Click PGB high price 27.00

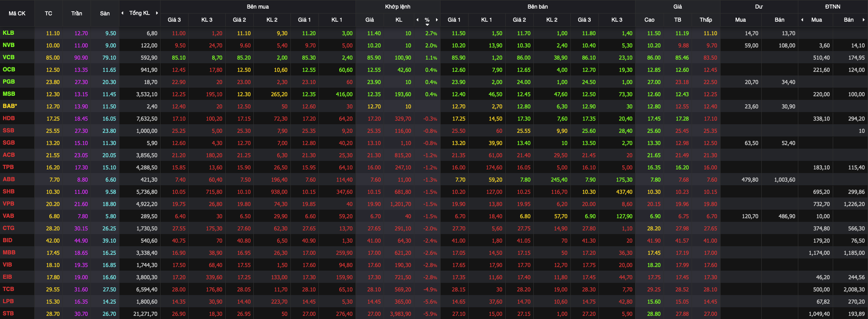point(654,82)
